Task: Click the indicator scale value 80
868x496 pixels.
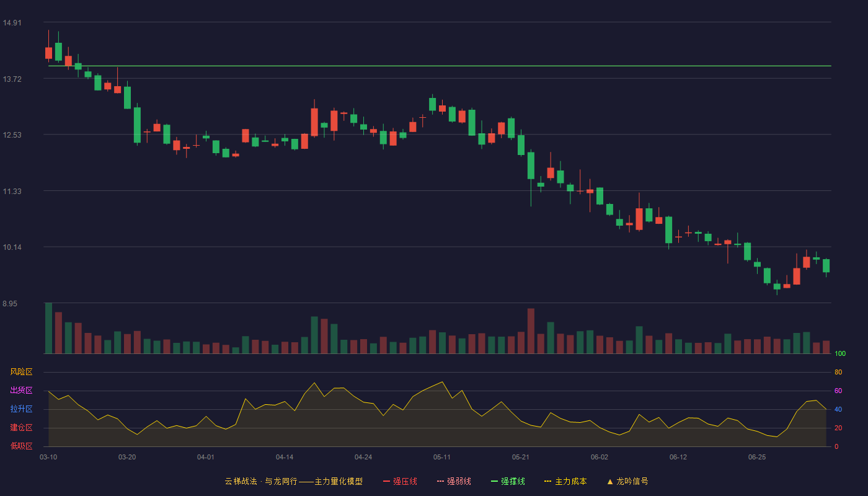Action: [838, 372]
